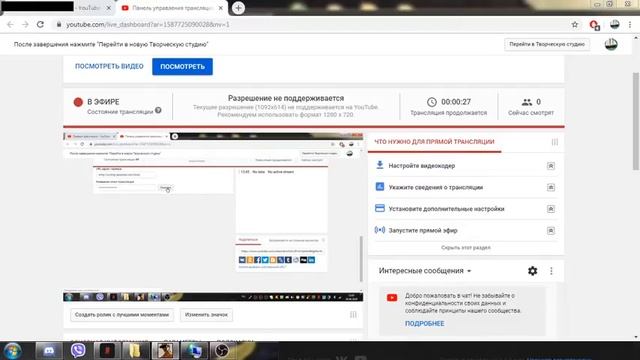Reload the page with the refresh icon

pos(40,24)
